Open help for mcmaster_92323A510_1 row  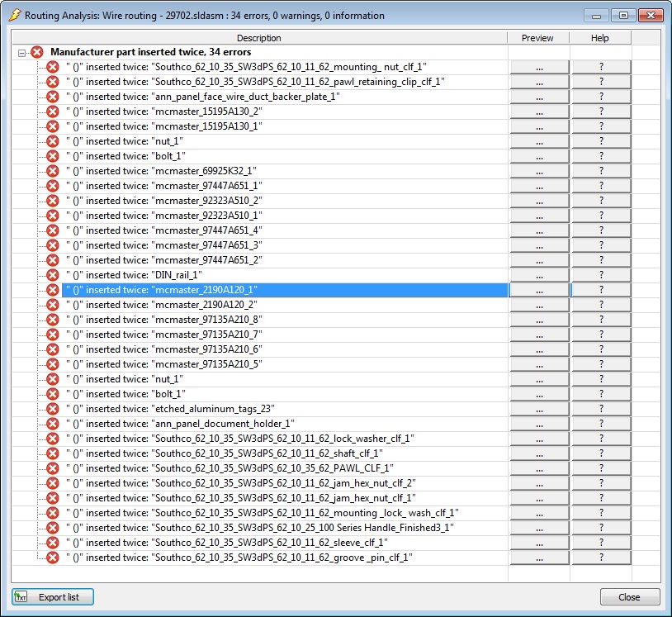601,216
